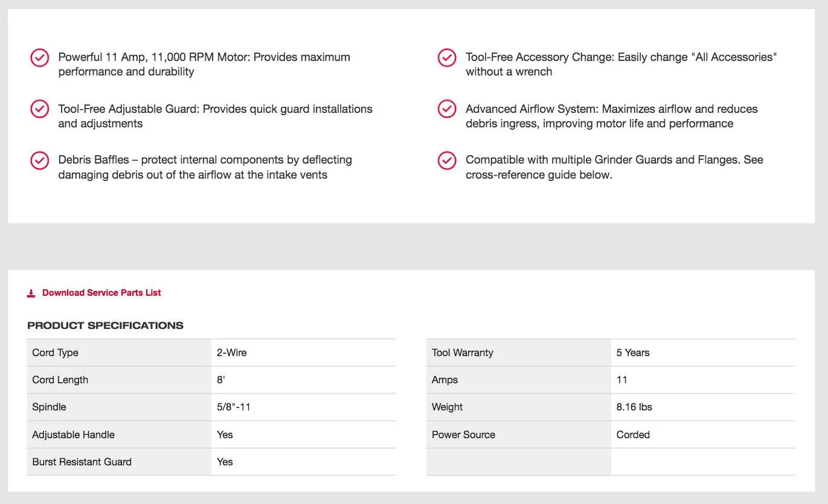Open Download Service Parts List link
Screen dimensions: 828x504
pos(101,293)
